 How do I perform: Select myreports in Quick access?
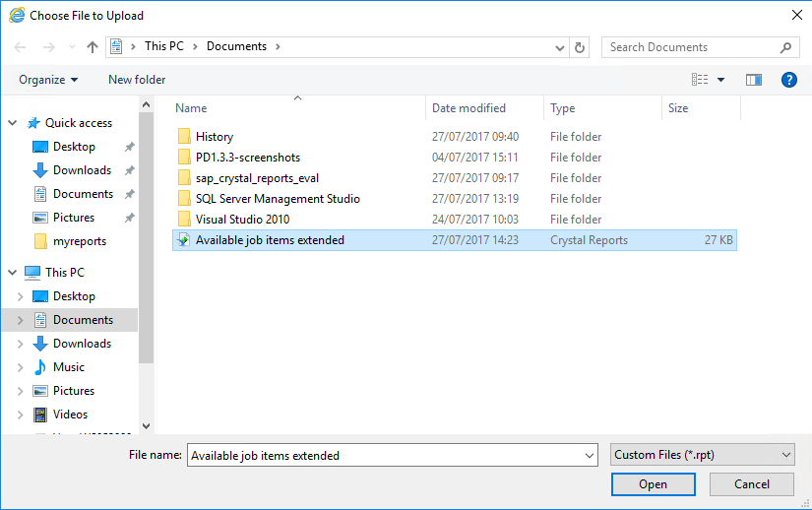79,241
